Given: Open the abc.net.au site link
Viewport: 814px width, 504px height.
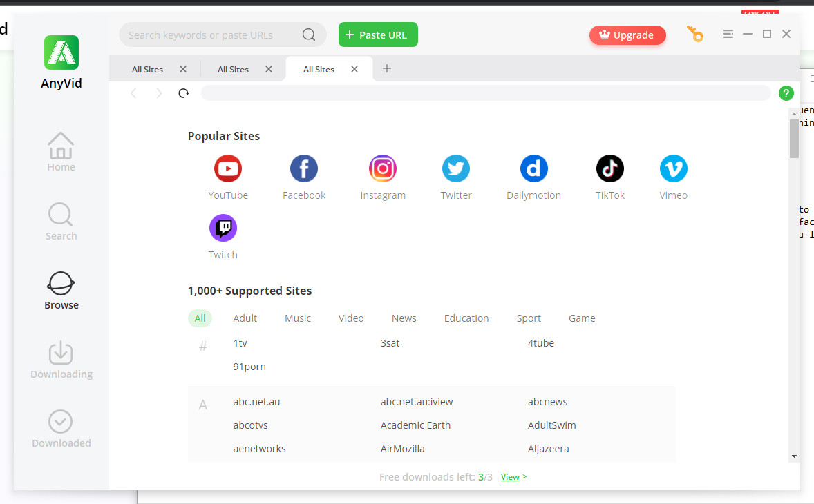Looking at the screenshot, I should point(256,402).
